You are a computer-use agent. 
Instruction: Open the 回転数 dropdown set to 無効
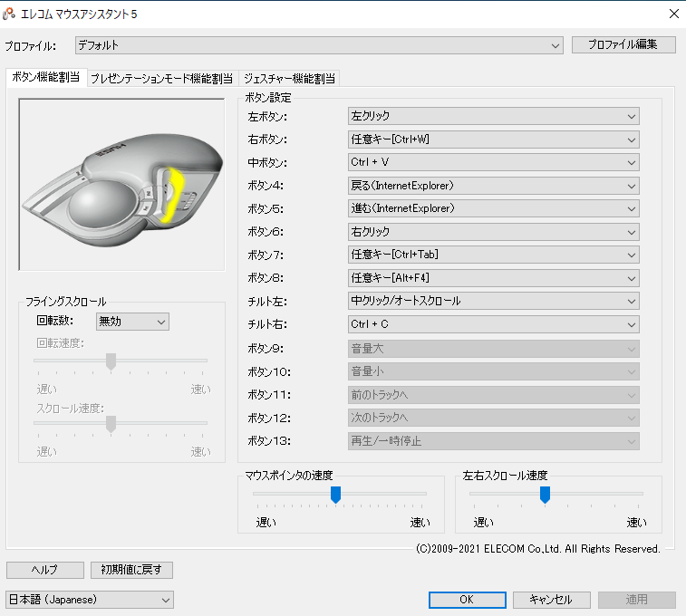(132, 322)
